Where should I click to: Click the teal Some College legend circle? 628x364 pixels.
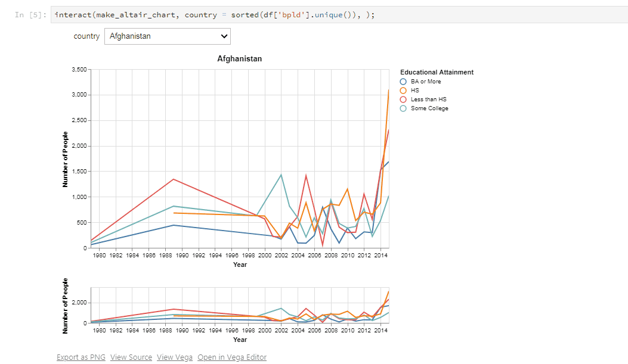403,108
